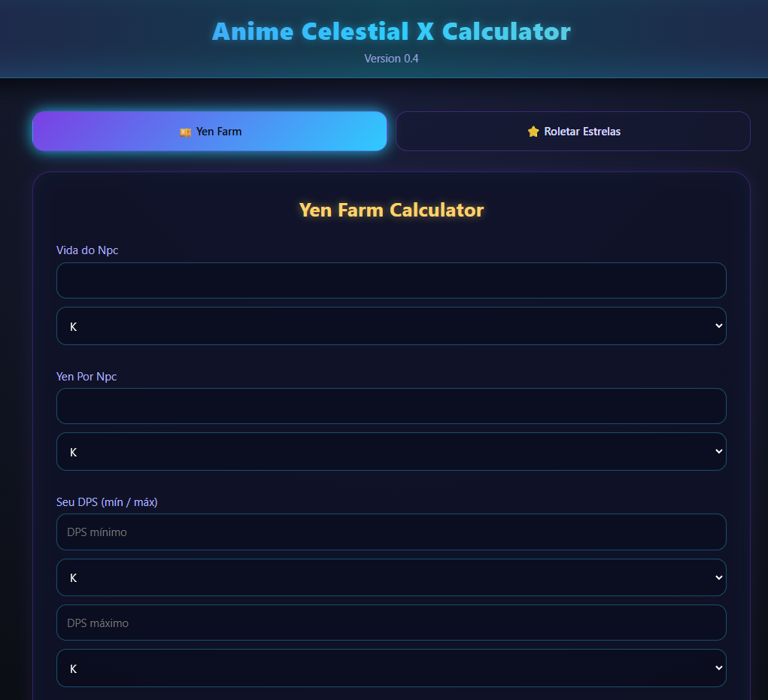This screenshot has width=768, height=700.
Task: Focus the Vida do Npc input field
Action: [x=391, y=280]
